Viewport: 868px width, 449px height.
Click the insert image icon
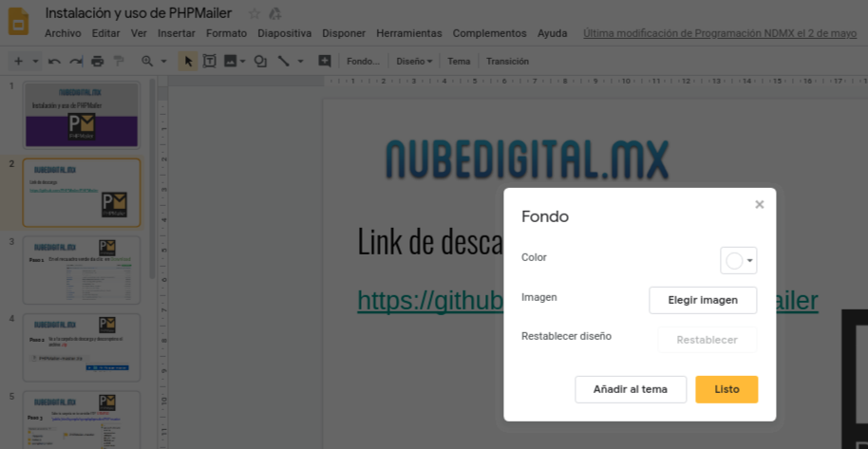coord(231,62)
